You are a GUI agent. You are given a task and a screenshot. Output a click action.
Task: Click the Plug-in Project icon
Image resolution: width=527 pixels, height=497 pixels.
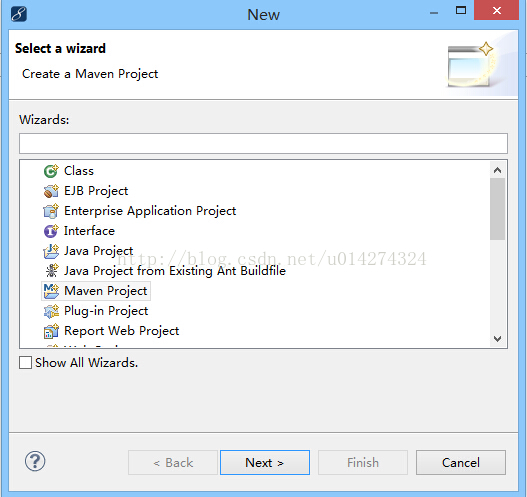pos(51,311)
